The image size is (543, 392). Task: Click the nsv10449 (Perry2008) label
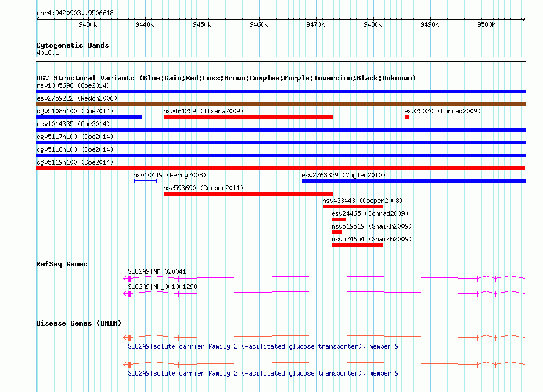tap(170, 175)
